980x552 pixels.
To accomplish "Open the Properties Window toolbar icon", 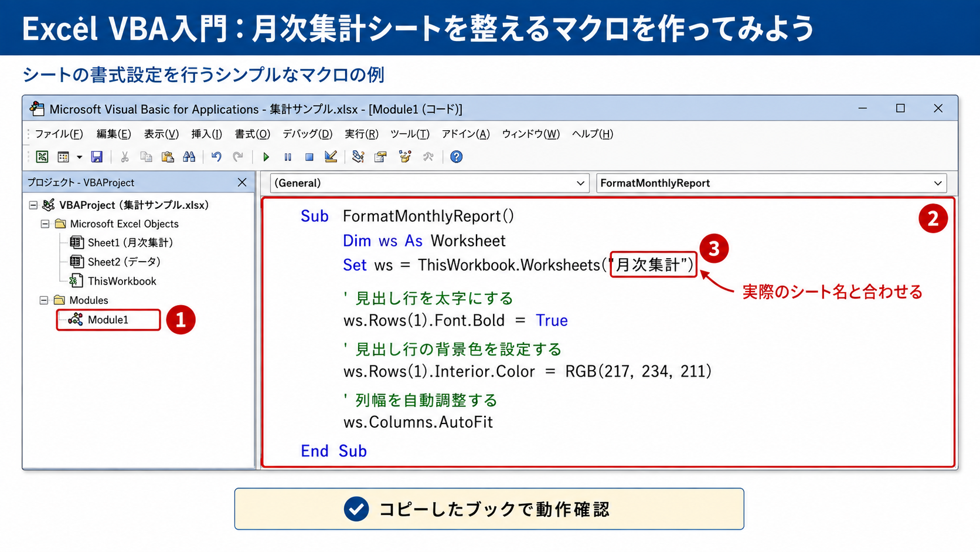I will tap(381, 157).
